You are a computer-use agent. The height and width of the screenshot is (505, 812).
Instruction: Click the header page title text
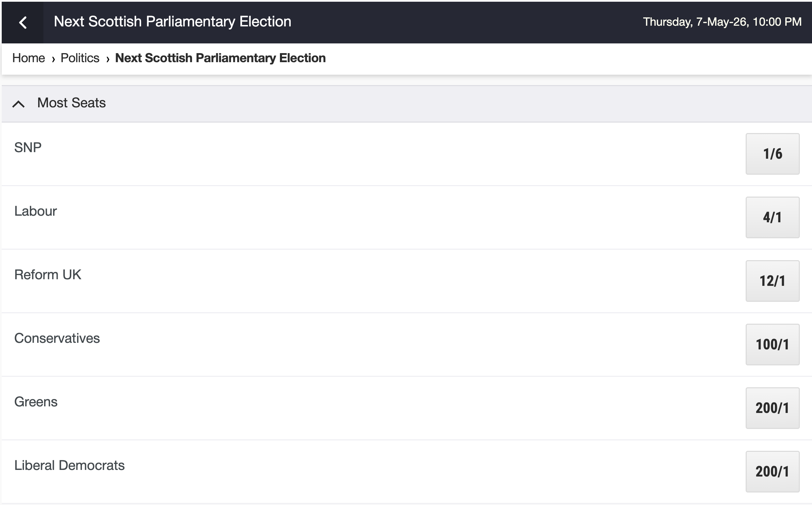[x=173, y=22]
